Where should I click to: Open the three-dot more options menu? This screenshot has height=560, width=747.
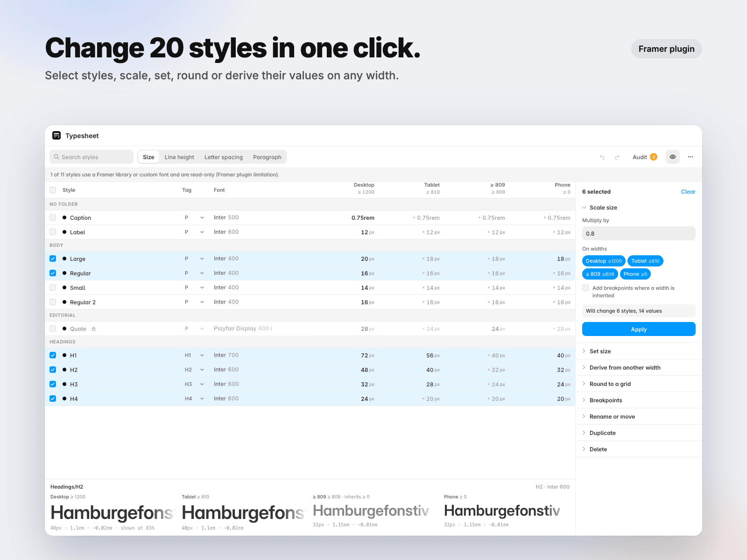click(x=691, y=157)
